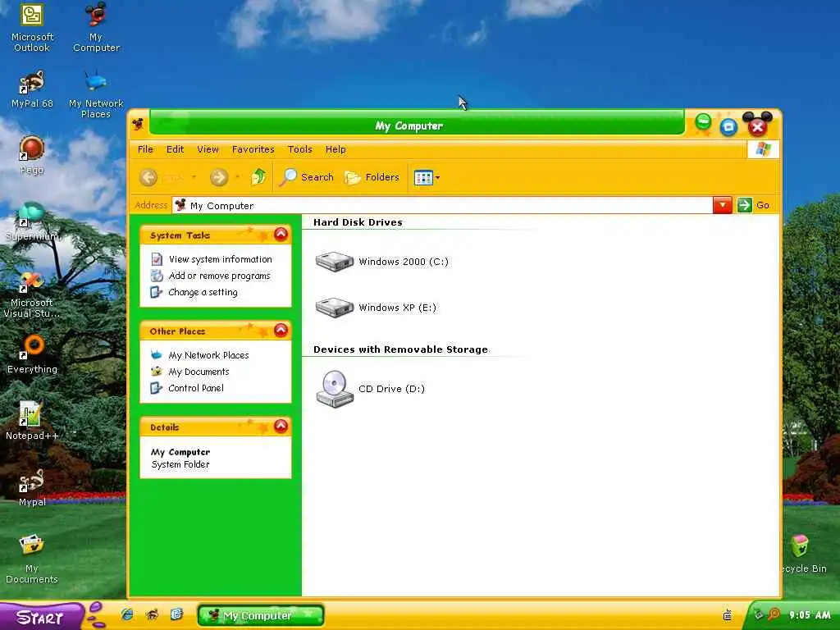The height and width of the screenshot is (630, 840).
Task: Open the File menu
Action: (145, 149)
